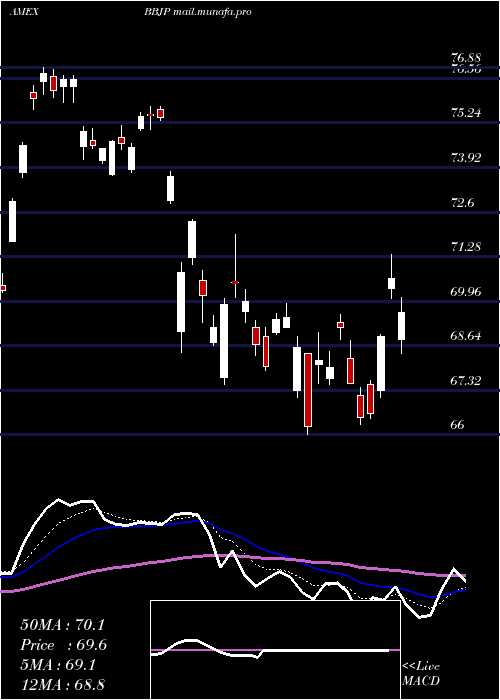Click the 50MA : 70.1 readout
The height and width of the screenshot is (700, 500).
click(x=63, y=625)
